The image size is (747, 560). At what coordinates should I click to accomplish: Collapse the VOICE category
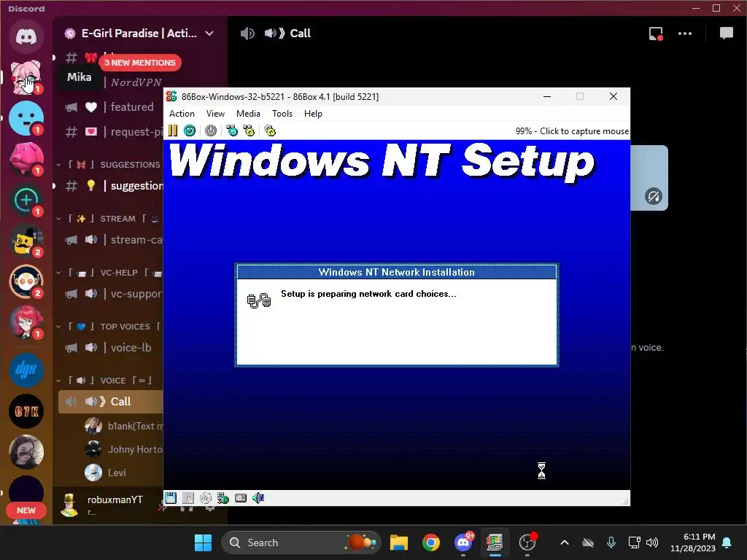tap(104, 381)
